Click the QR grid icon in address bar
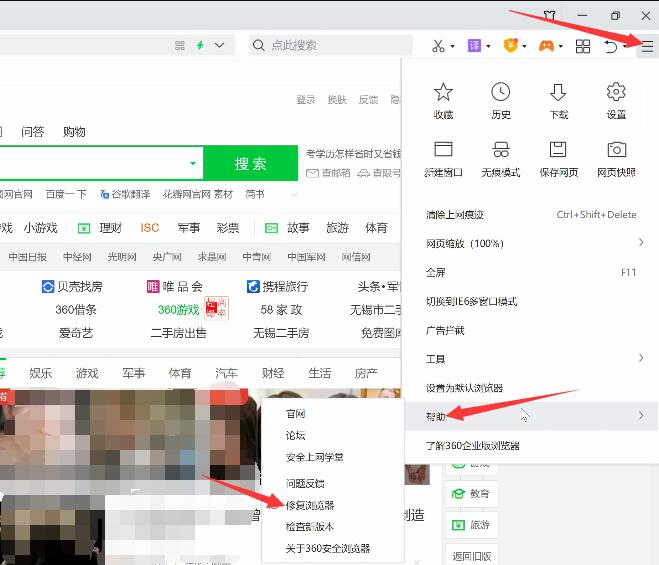 coord(180,45)
